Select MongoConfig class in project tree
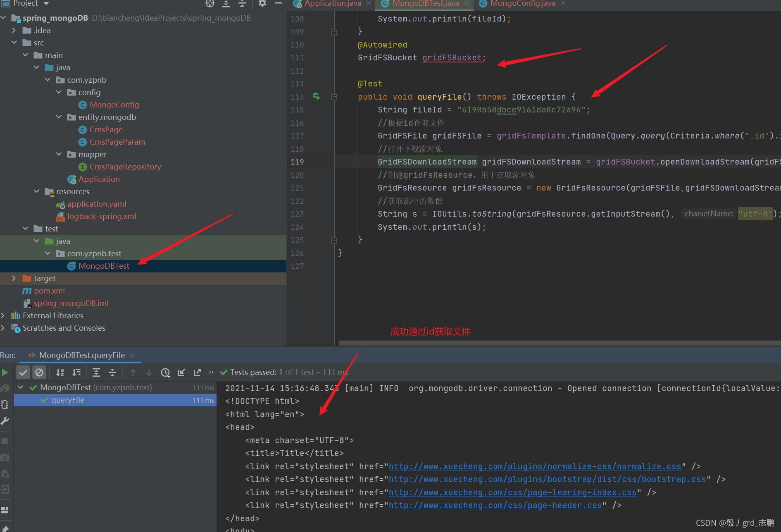The width and height of the screenshot is (781, 532). click(114, 105)
